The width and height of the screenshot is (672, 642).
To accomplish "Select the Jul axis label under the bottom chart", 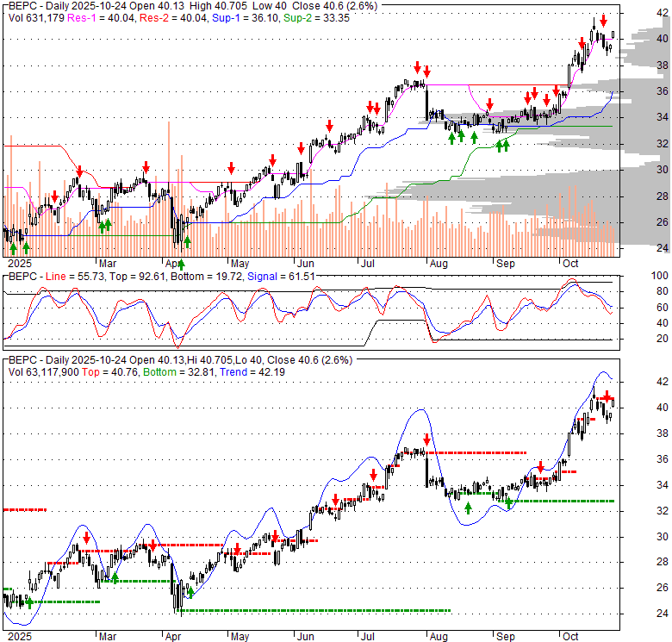I will coord(367,637).
